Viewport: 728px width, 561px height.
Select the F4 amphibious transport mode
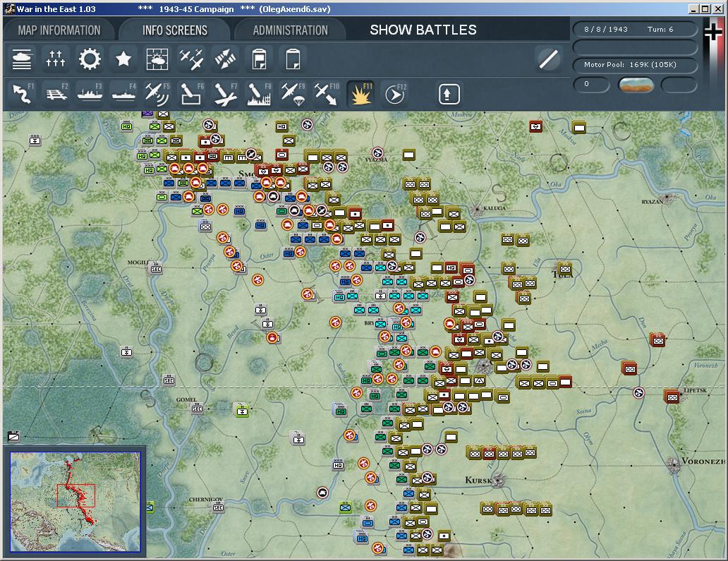[124, 94]
